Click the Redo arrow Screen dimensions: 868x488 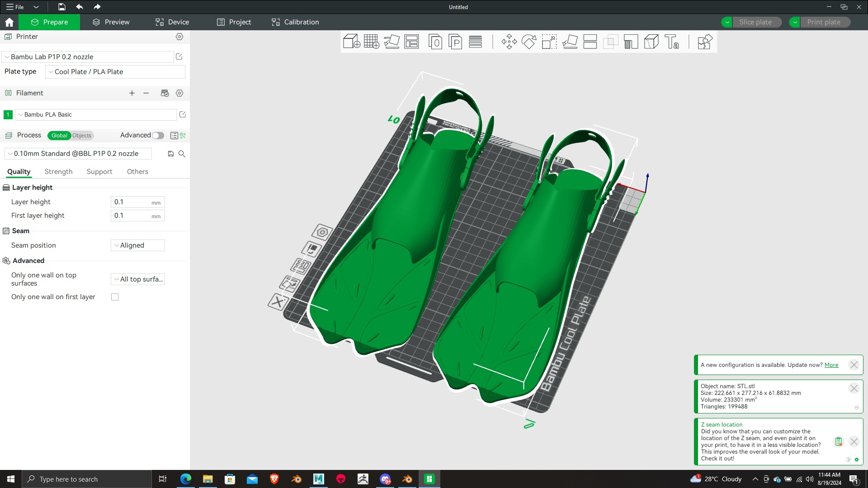click(97, 7)
